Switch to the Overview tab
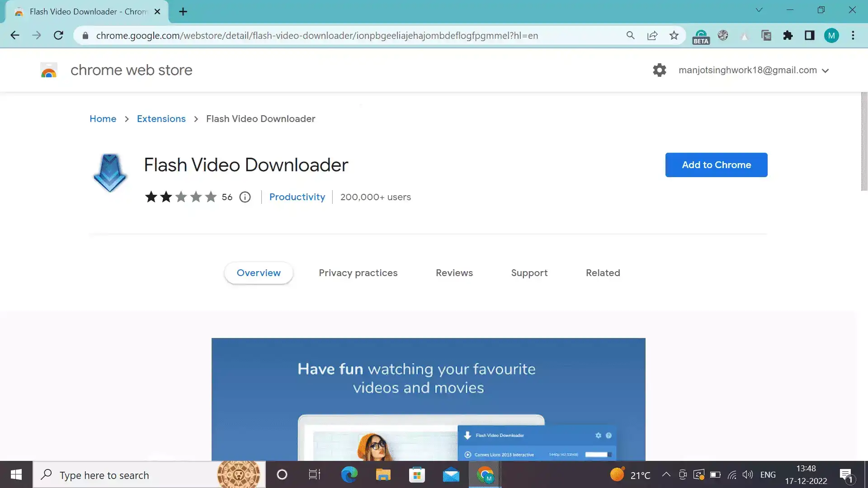 pyautogui.click(x=259, y=273)
